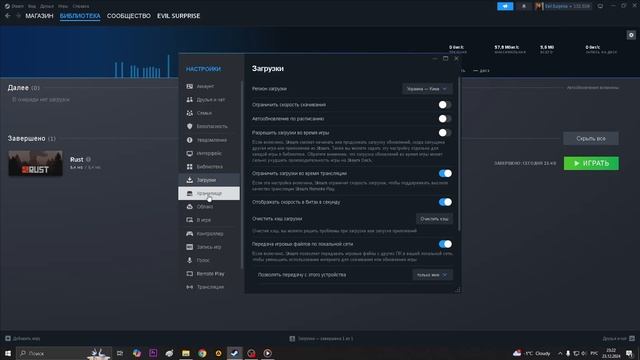Open downloads page gear settings icon

pyautogui.click(x=631, y=35)
